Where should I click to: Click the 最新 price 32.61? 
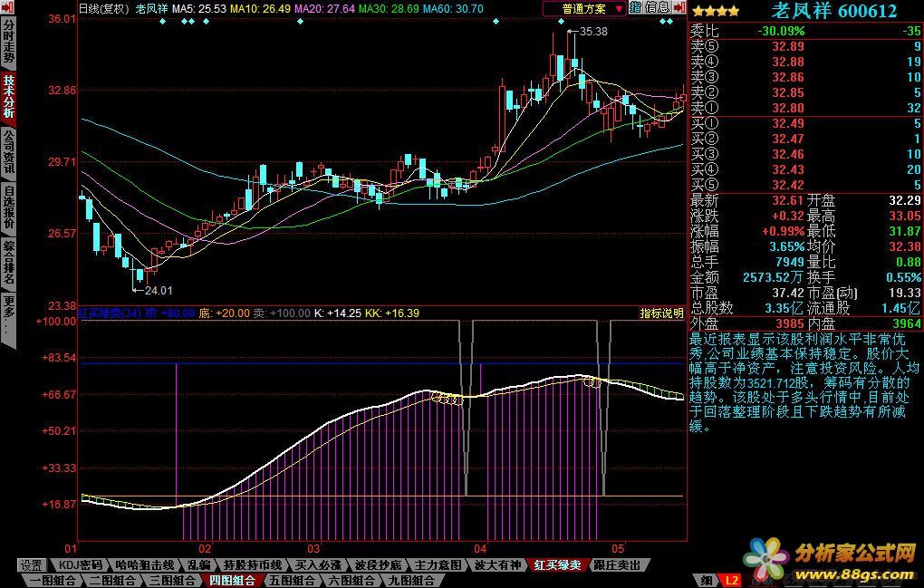[788, 201]
